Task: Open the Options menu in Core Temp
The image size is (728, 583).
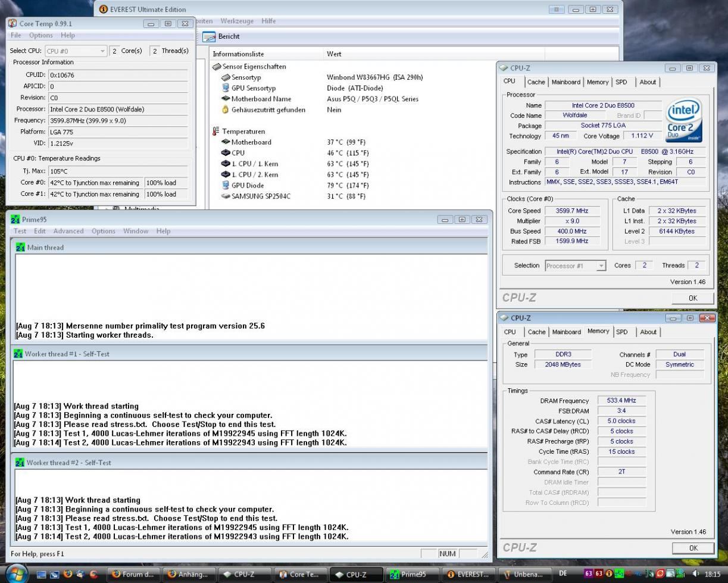Action: (41, 35)
